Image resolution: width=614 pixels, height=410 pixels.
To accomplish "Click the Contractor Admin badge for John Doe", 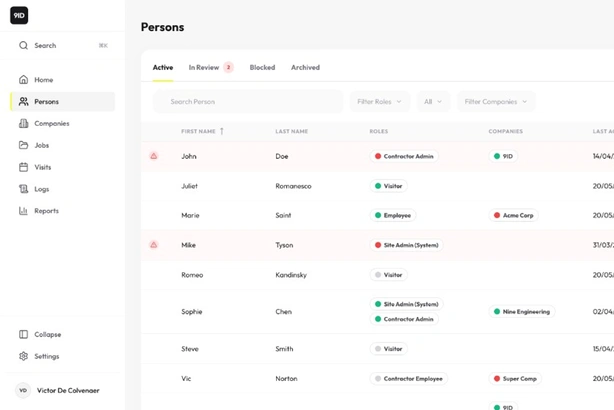I will (404, 156).
